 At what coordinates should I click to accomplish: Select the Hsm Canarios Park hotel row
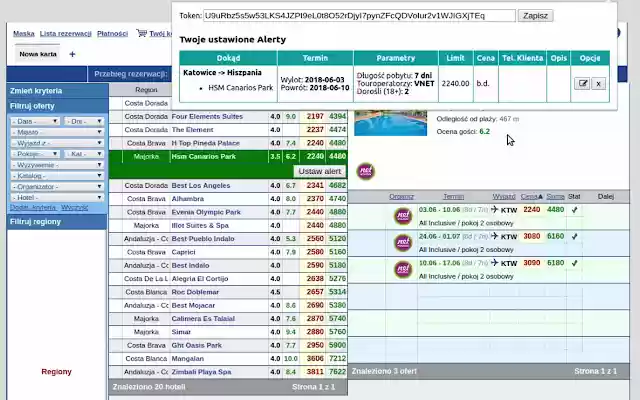228,157
